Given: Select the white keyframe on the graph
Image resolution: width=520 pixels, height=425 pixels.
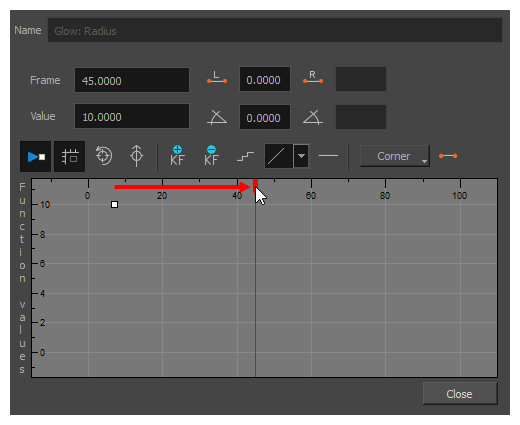Looking at the screenshot, I should tap(114, 204).
